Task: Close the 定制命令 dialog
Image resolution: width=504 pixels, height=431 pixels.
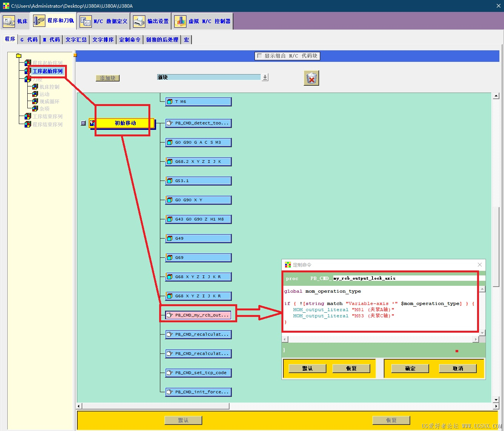Action: coord(480,265)
